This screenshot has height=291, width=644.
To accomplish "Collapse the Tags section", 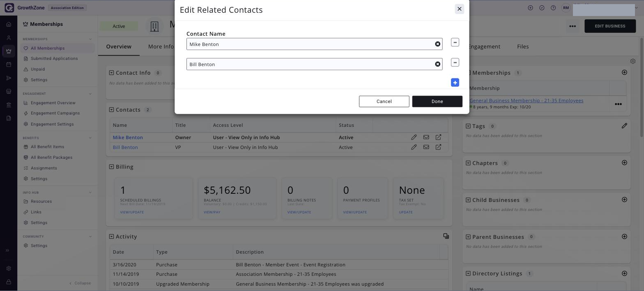I will (468, 126).
